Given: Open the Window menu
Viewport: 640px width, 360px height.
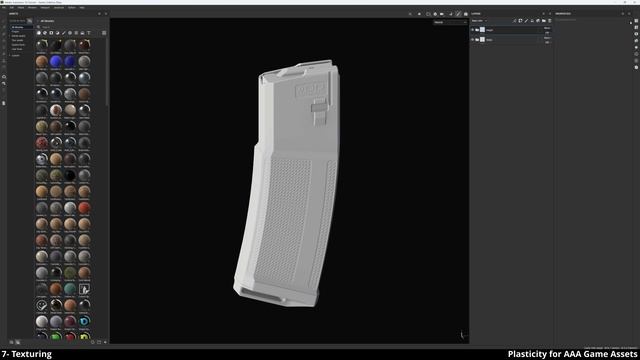Looking at the screenshot, I should coord(32,7).
